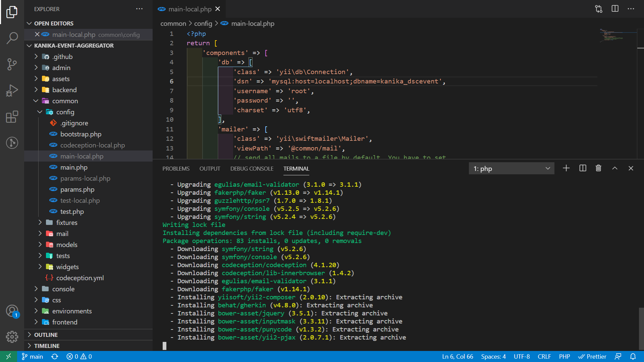This screenshot has width=644, height=362.
Task: Expand the admin folder
Action: point(89,68)
